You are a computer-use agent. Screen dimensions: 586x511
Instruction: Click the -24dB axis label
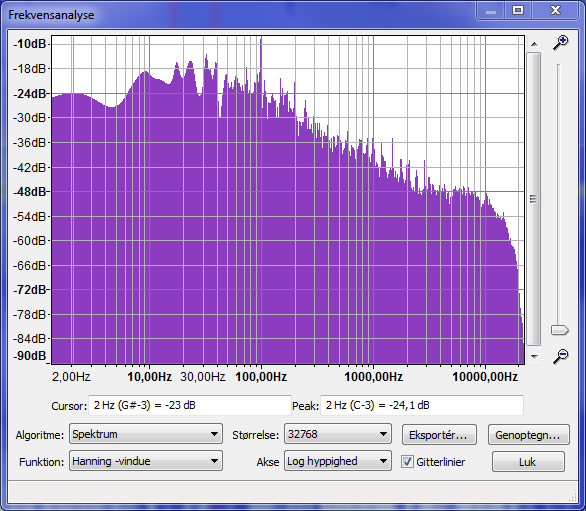point(30,93)
